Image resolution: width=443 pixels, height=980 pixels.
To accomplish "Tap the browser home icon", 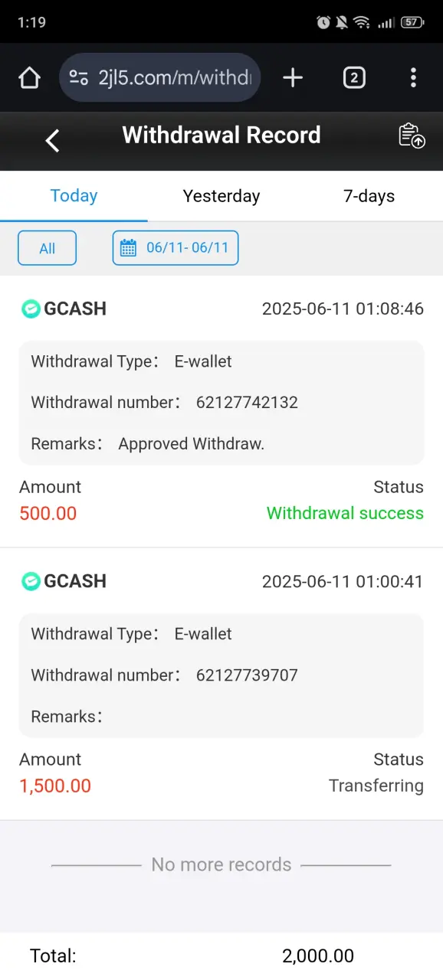I will pyautogui.click(x=29, y=78).
